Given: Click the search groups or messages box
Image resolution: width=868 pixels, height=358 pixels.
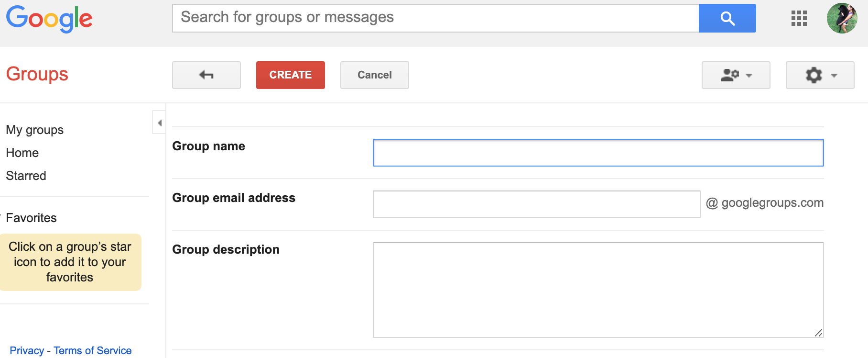Looking at the screenshot, I should click(x=435, y=18).
